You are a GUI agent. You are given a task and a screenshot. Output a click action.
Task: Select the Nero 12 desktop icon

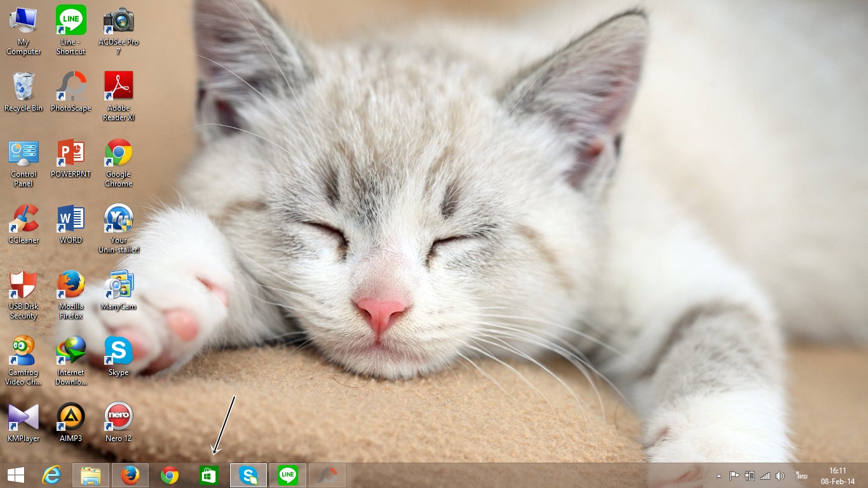click(118, 423)
